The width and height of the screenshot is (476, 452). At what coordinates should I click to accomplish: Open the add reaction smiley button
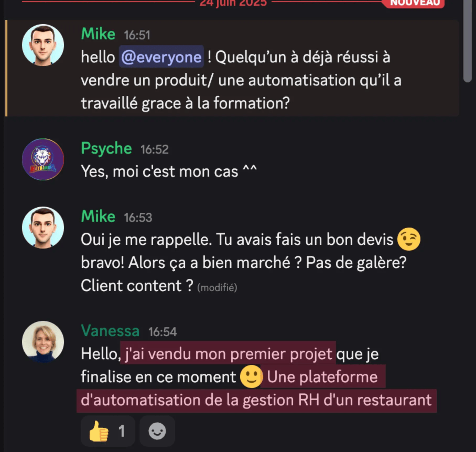[157, 431]
